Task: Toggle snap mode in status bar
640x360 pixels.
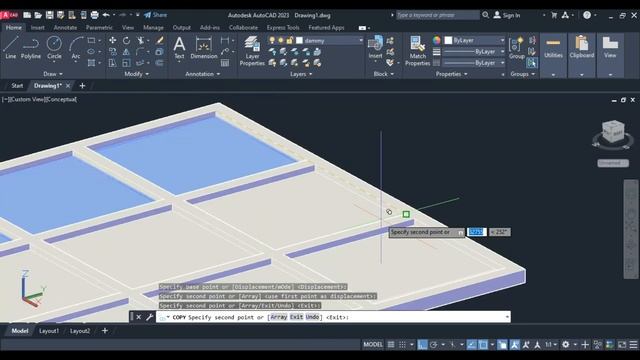Action: (x=402, y=344)
